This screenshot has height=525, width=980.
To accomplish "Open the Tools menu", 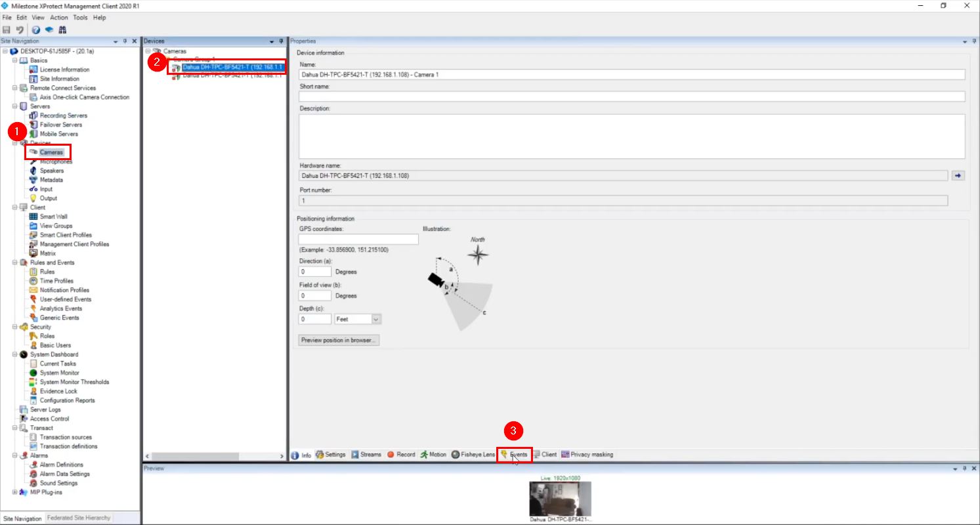I will pos(80,17).
